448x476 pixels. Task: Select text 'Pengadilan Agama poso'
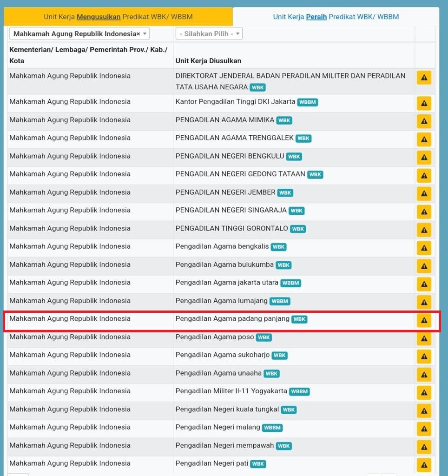point(215,337)
